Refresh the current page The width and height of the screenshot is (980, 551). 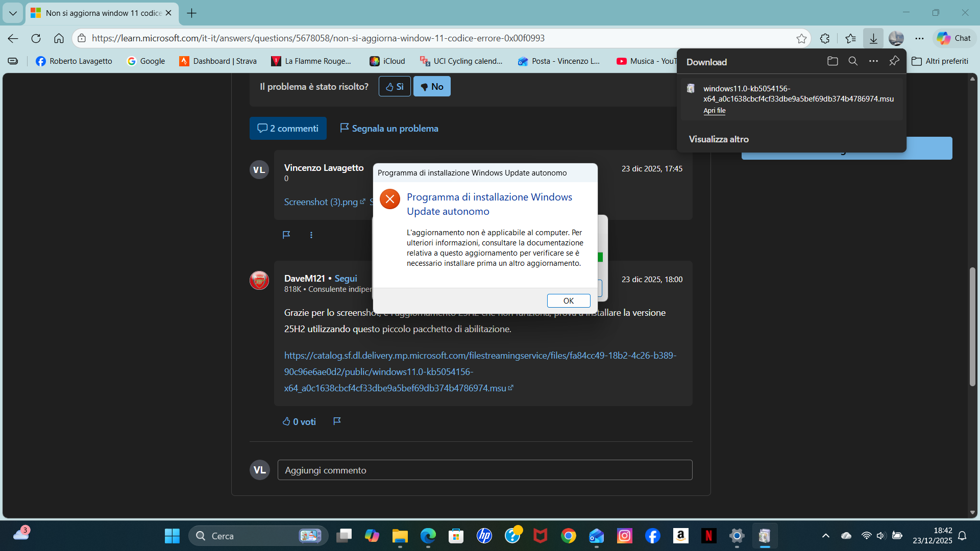click(36, 38)
